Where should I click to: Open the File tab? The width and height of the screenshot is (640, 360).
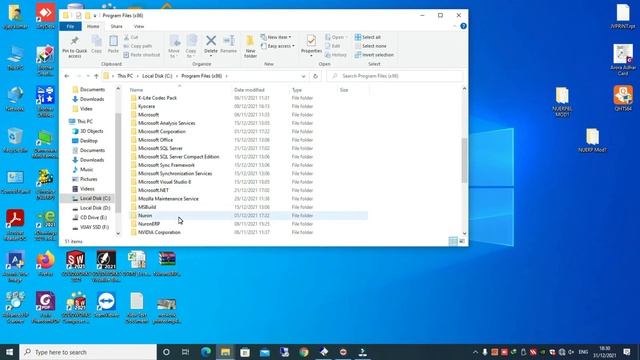point(70,27)
